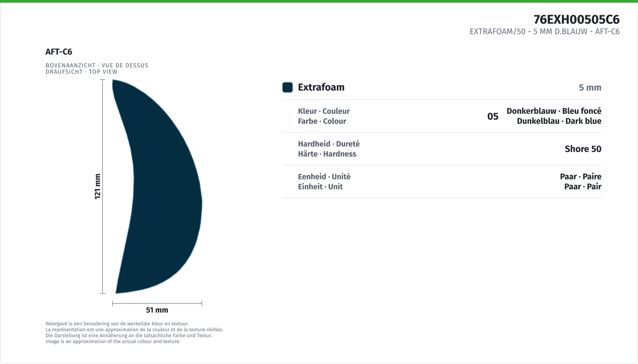Click the English disclaimer about approximate colour
The height and width of the screenshot is (364, 638).
pyautogui.click(x=113, y=341)
